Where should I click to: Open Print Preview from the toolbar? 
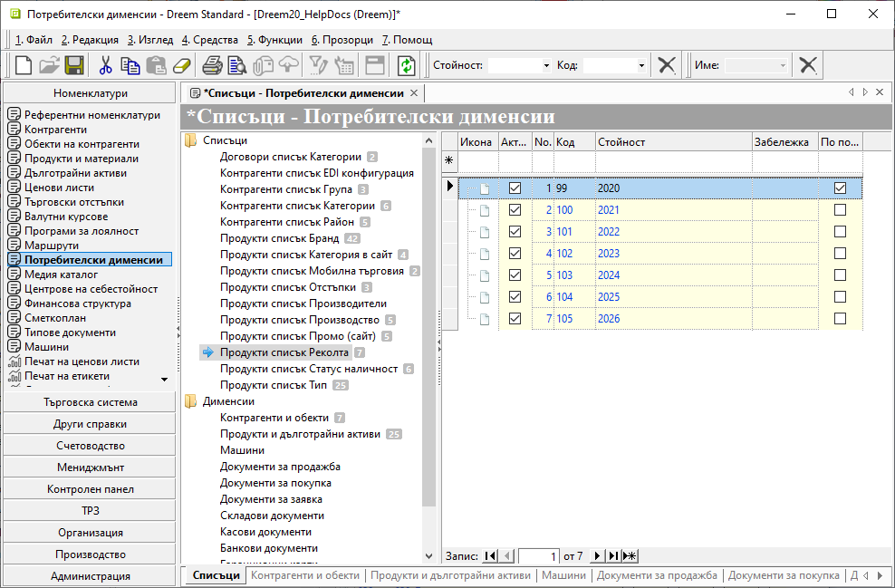237,65
